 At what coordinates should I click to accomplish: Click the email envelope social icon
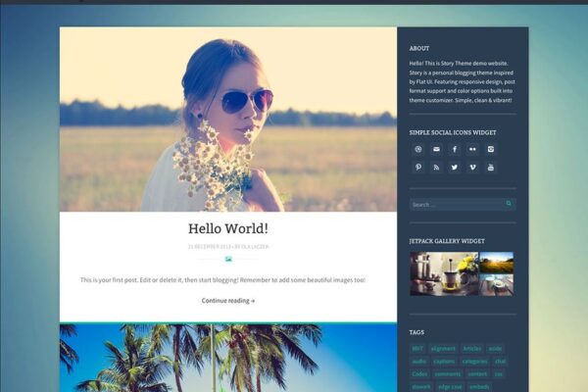436,149
